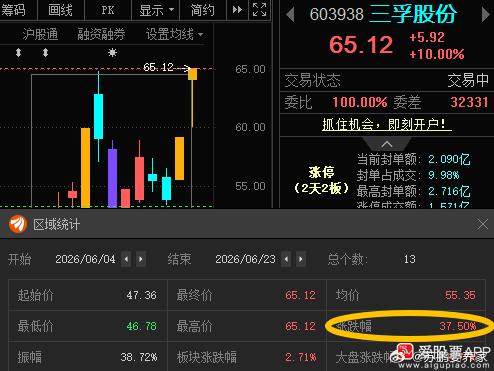This screenshot has width=494, height=371.
Task: Open the PK comparison button
Action: pos(108,10)
